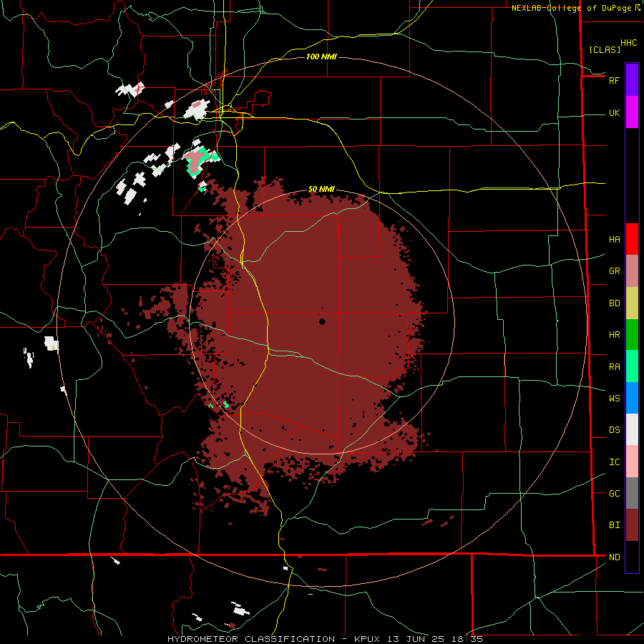The image size is (644, 644).
Task: Click the 100 NMI range ring label
Action: click(321, 57)
